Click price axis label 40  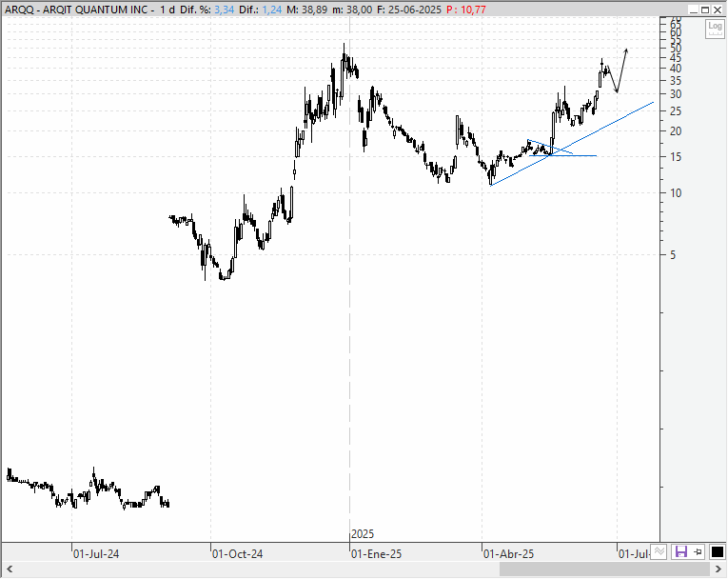tap(676, 69)
